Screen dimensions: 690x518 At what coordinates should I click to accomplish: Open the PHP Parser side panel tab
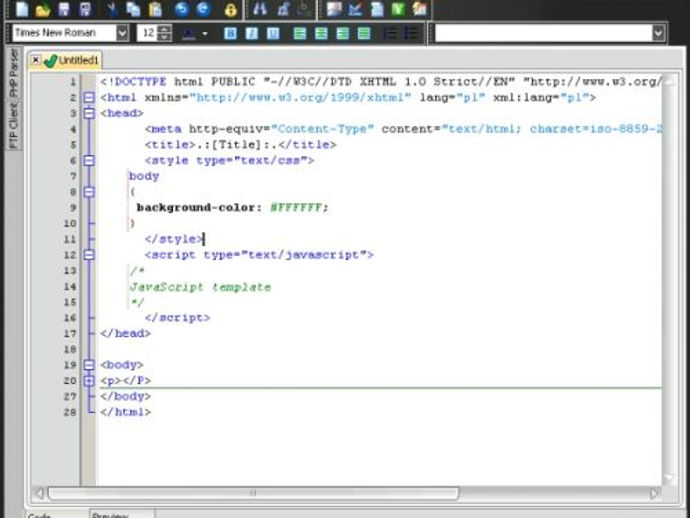click(14, 72)
